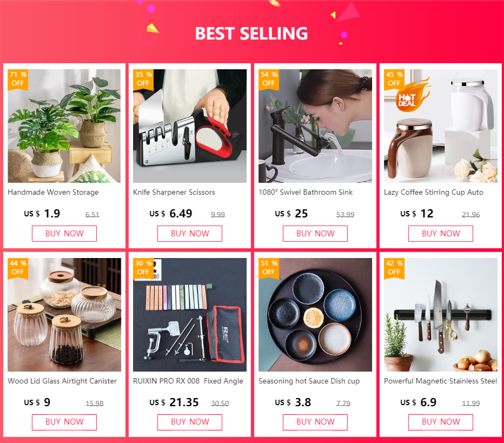
Task: Click the 42% OFF badge on knife holder
Action: coord(394,268)
